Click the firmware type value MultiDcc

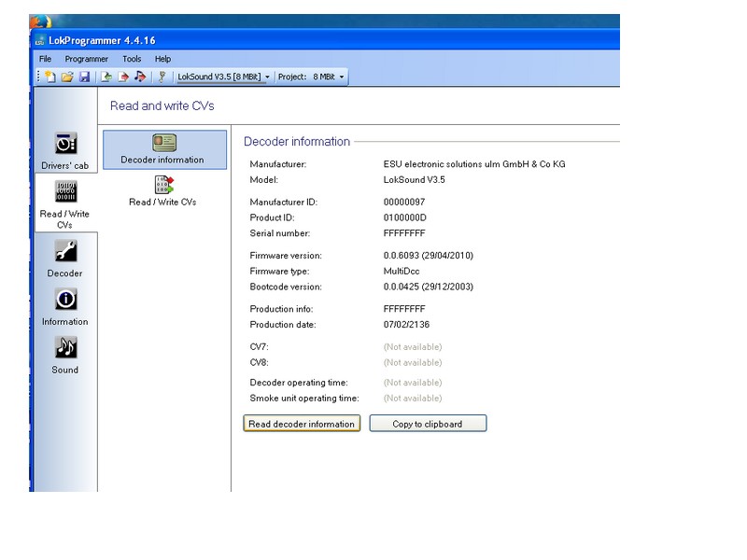click(x=402, y=272)
